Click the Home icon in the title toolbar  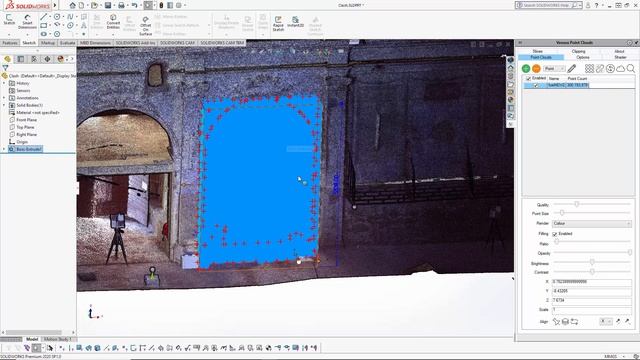click(x=72, y=5)
